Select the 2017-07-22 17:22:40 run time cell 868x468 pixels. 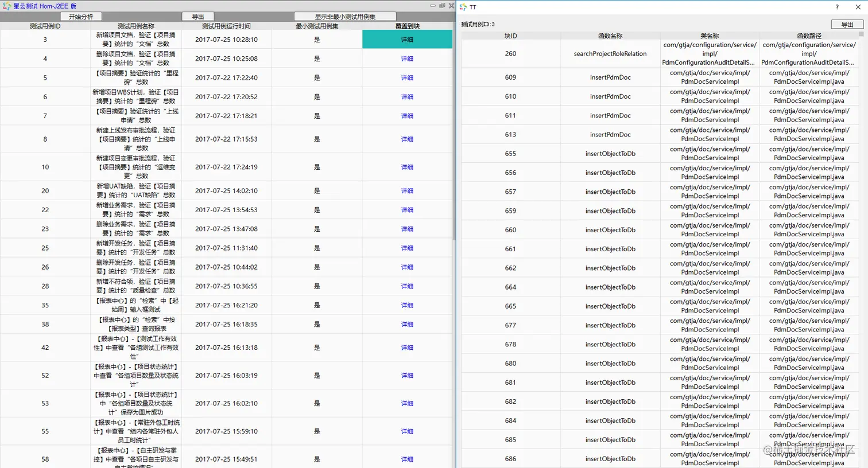click(226, 77)
